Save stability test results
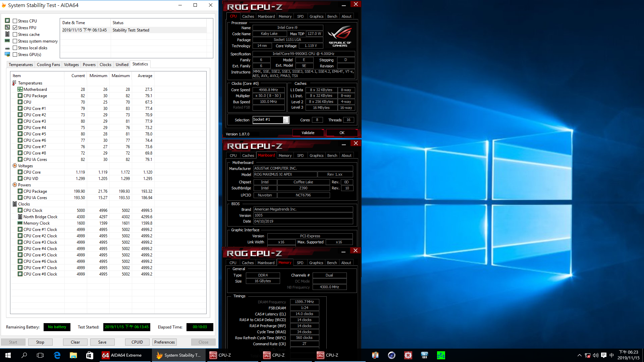The width and height of the screenshot is (644, 362). pos(102,342)
